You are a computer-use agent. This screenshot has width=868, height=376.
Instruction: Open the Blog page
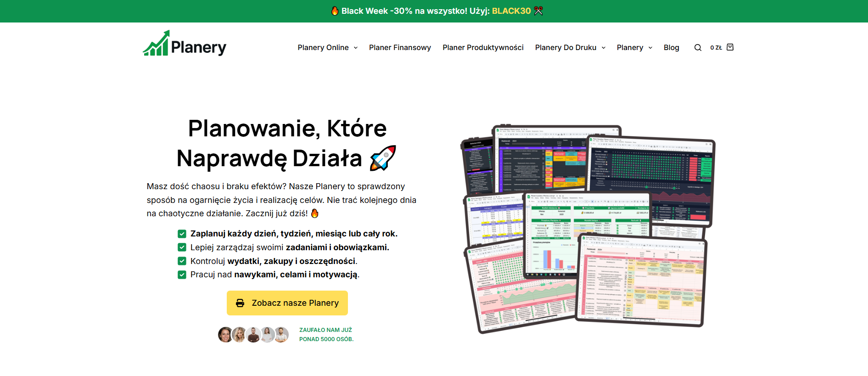671,48
